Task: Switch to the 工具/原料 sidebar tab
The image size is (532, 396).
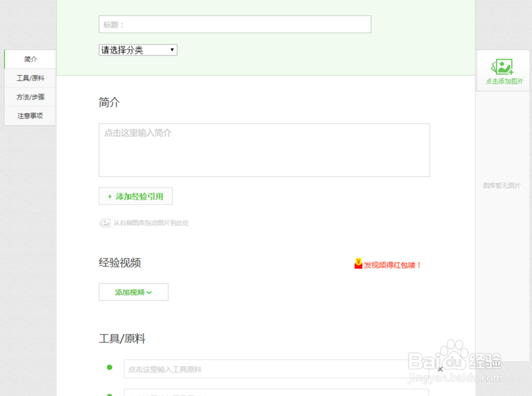Action: (x=30, y=78)
